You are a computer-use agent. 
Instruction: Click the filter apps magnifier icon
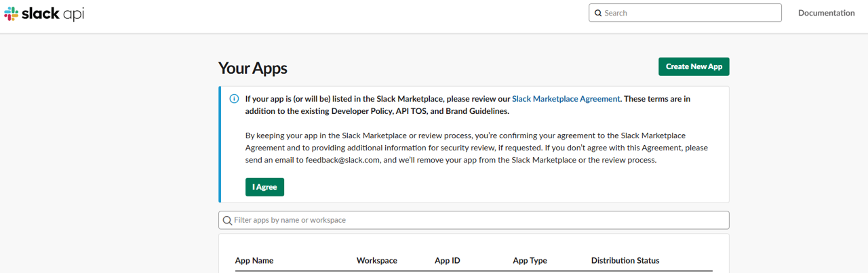pyautogui.click(x=227, y=220)
